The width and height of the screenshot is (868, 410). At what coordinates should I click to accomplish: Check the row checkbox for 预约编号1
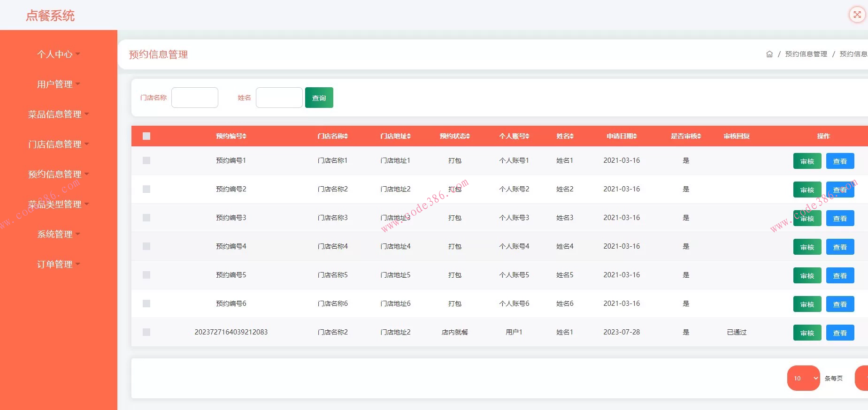pos(146,160)
